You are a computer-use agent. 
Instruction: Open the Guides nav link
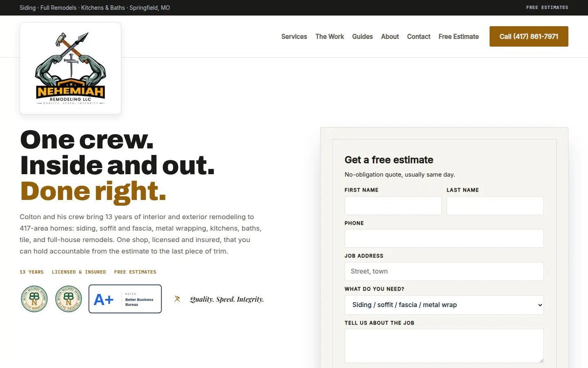(362, 36)
